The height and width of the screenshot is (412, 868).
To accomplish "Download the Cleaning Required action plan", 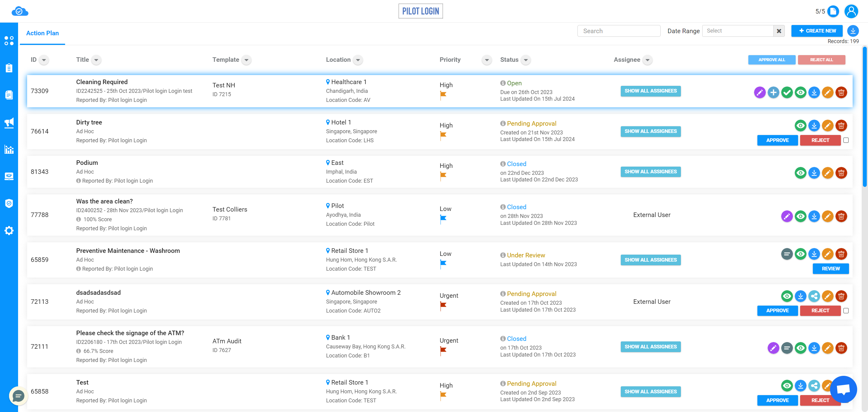I will [x=814, y=92].
